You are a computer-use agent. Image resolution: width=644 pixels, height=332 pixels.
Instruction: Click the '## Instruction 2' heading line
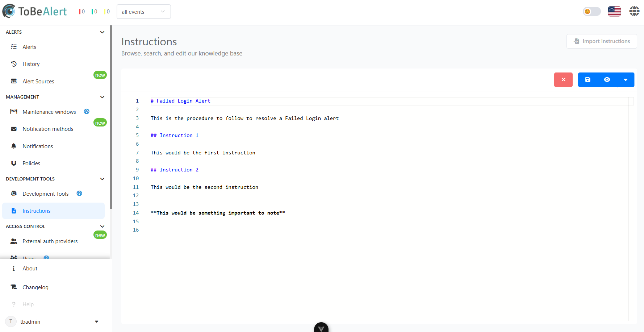175,170
